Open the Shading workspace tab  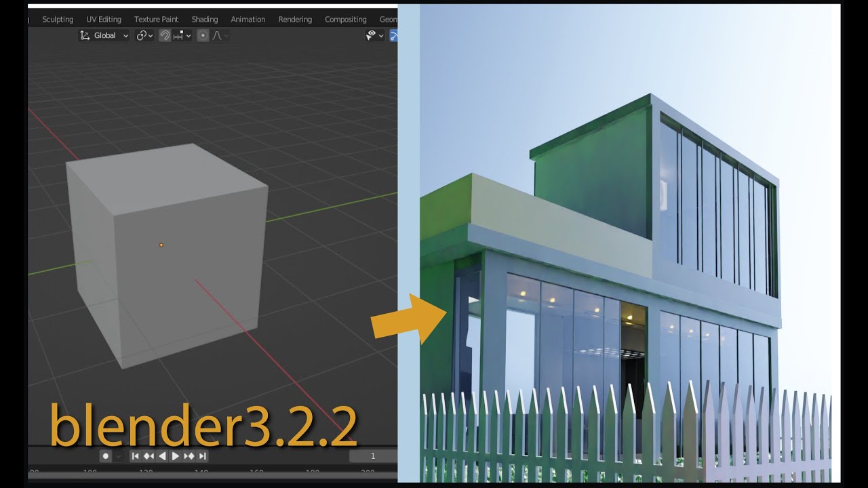pyautogui.click(x=204, y=20)
